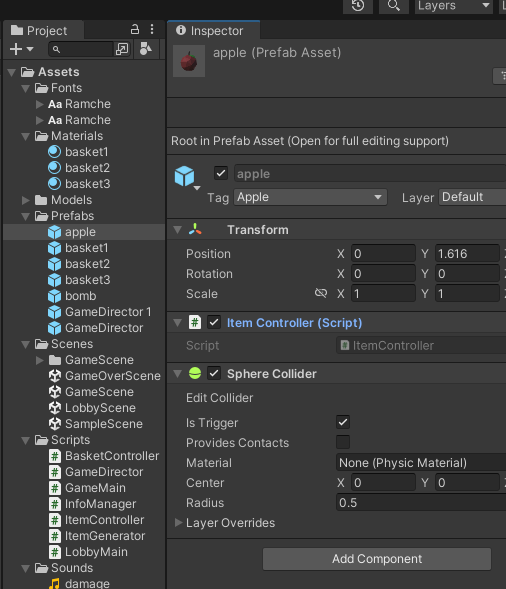Select the BasketController script
Image resolution: width=506 pixels, height=589 pixels.
pyautogui.click(x=104, y=456)
